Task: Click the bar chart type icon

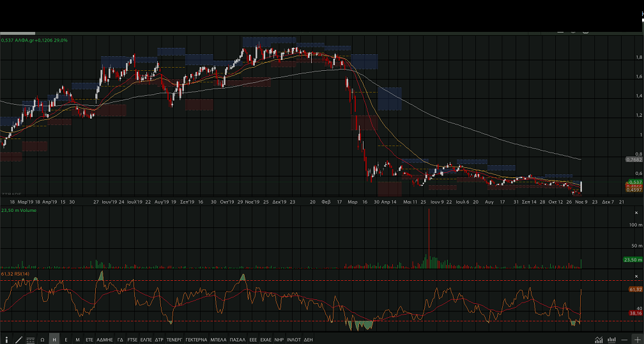Action: coord(611,340)
